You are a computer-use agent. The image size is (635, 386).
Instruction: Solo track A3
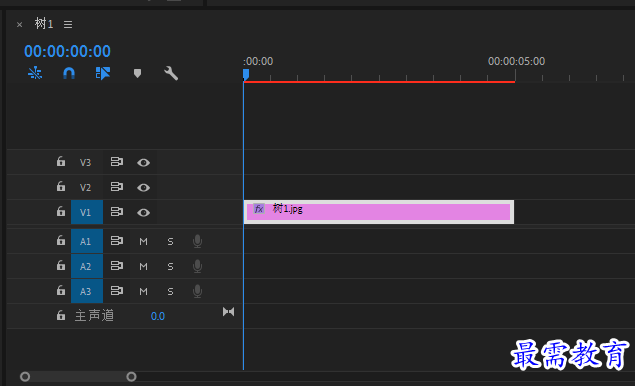pos(170,292)
